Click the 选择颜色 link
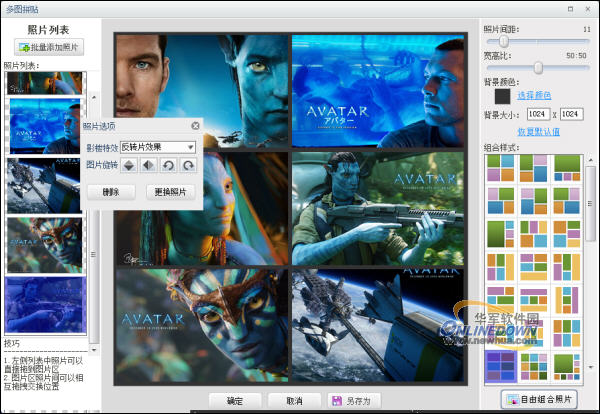Image resolution: width=600 pixels, height=414 pixels. click(535, 95)
